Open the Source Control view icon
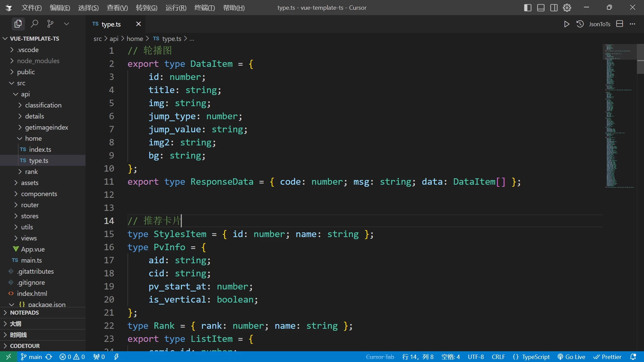The height and width of the screenshot is (362, 644). coord(50,24)
